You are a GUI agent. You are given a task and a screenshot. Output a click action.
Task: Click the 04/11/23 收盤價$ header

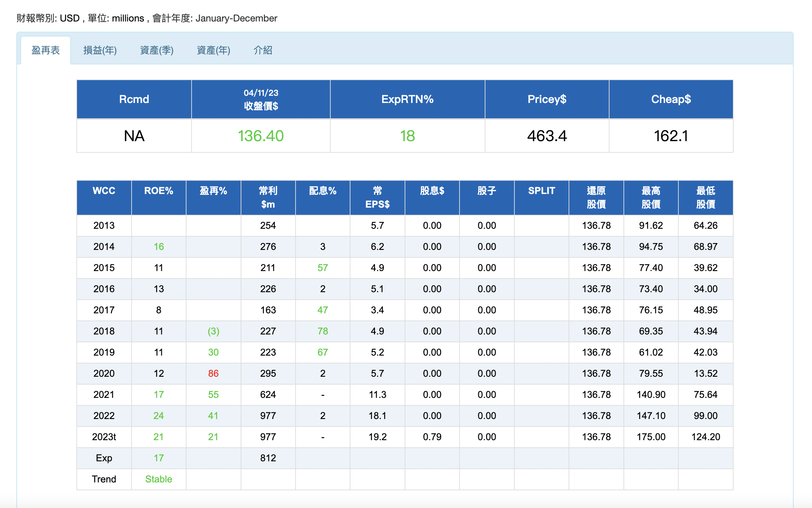pos(261,99)
